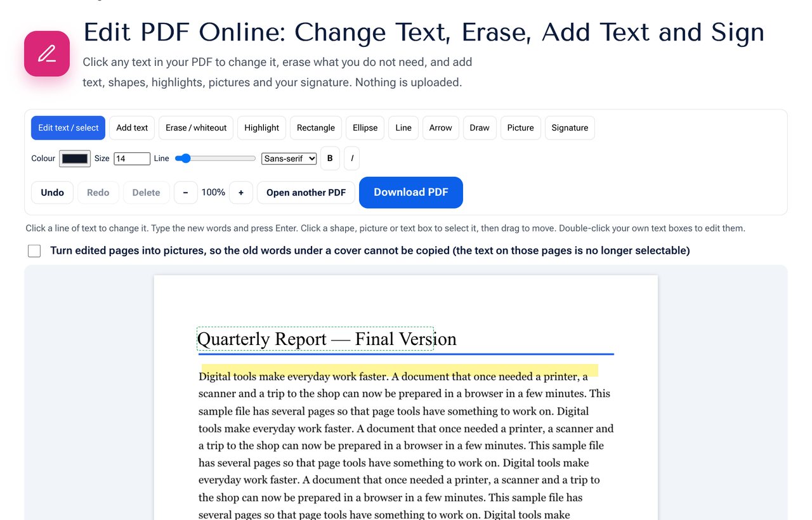
Task: Toggle italic with the I button
Action: tap(352, 159)
